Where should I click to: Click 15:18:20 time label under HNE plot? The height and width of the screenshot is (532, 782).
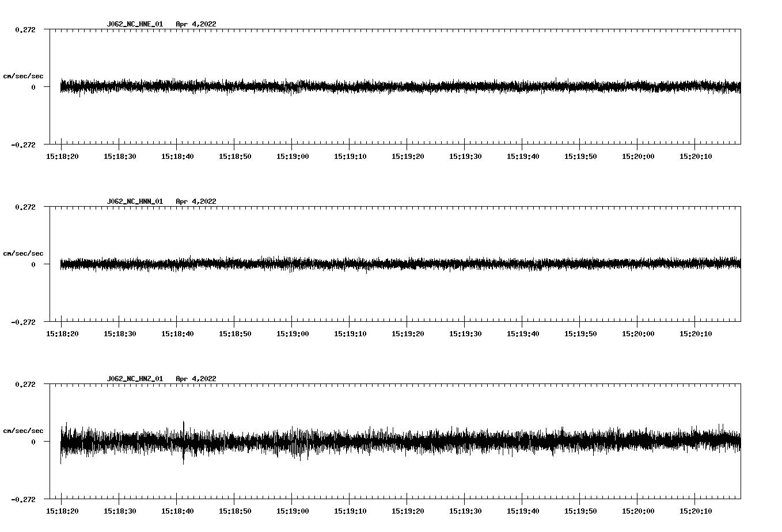62,157
